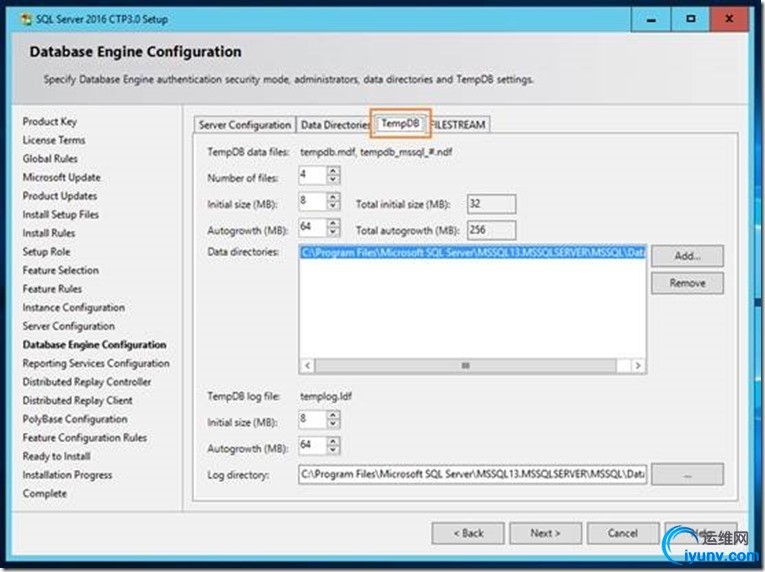Click the Number of files input field
Image resolution: width=765 pixels, height=572 pixels.
coord(313,175)
